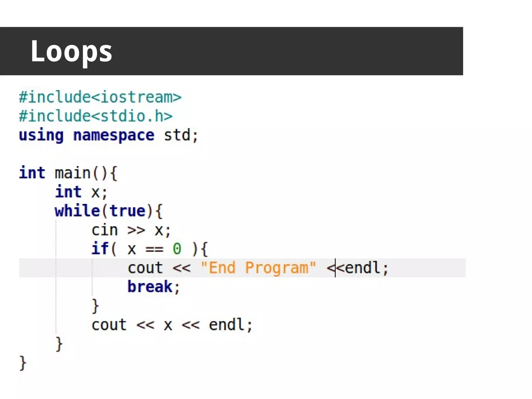
Task: Click the 'cout << x << endl;' line
Action: pyautogui.click(x=172, y=325)
